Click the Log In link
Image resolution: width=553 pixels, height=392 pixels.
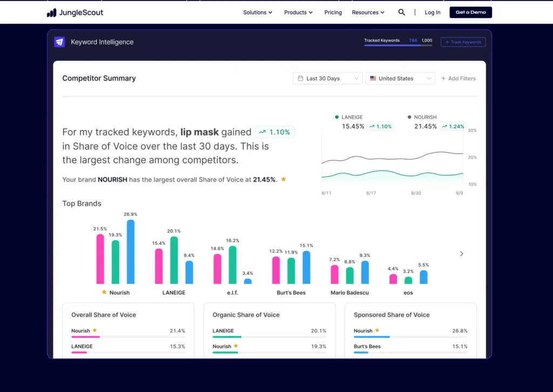click(x=432, y=12)
